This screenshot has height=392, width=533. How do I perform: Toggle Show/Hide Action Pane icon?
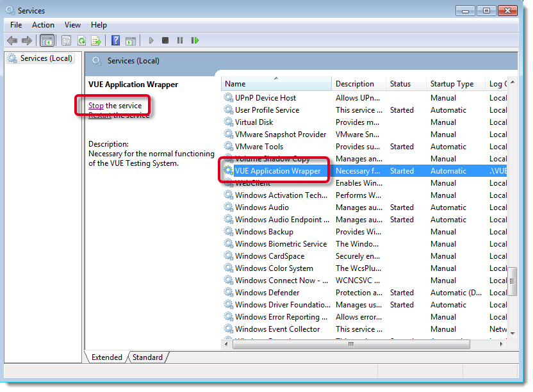[x=131, y=41]
